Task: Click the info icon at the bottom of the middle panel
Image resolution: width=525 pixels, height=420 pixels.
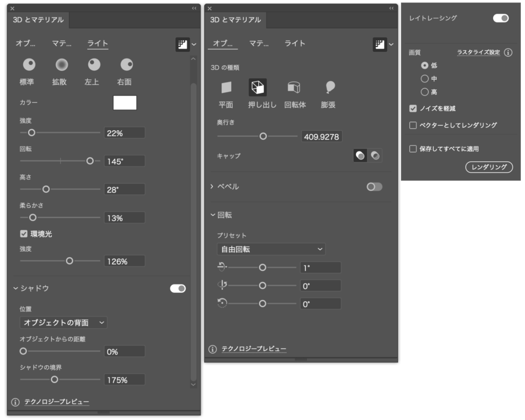Action: pos(213,349)
